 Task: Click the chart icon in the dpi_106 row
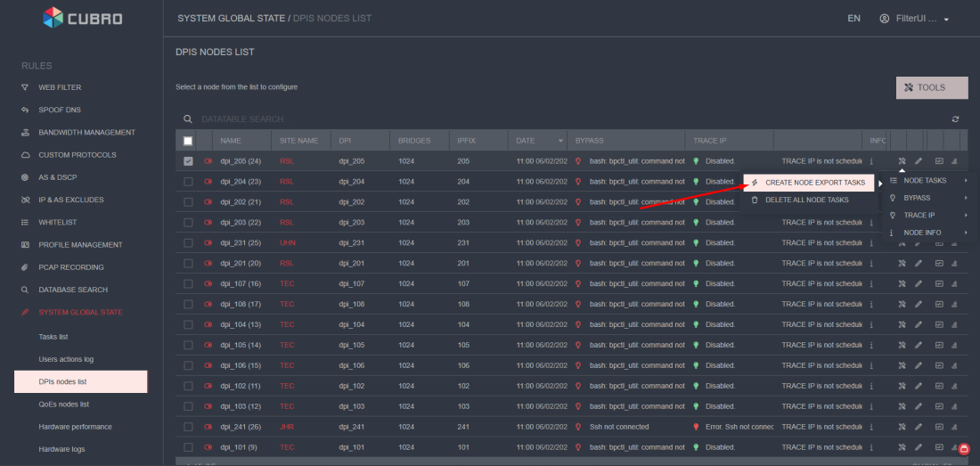(954, 365)
